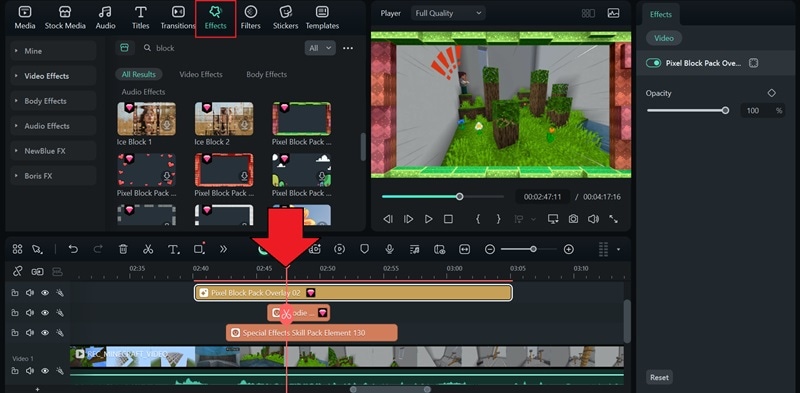This screenshot has height=393, width=800.
Task: Select the Ice Block 1 effect thumbnail
Action: 146,119
